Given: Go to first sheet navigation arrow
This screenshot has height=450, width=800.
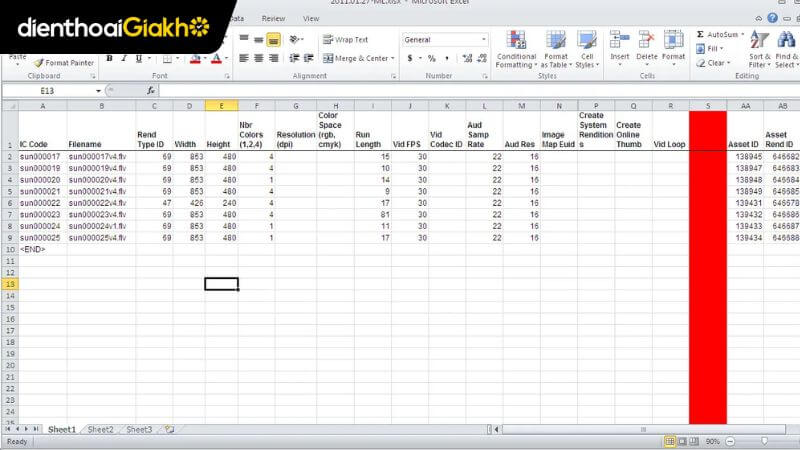Looking at the screenshot, I should [x=9, y=429].
